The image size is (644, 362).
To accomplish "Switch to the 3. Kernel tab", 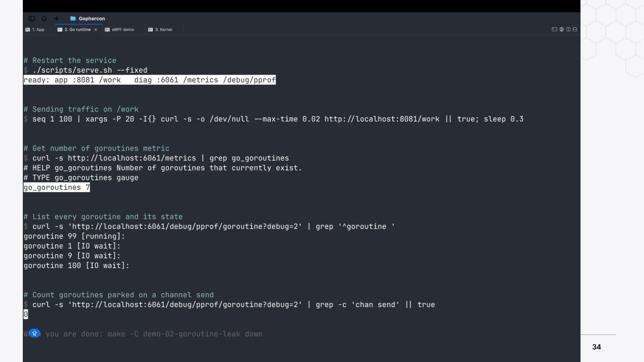I will (160, 29).
